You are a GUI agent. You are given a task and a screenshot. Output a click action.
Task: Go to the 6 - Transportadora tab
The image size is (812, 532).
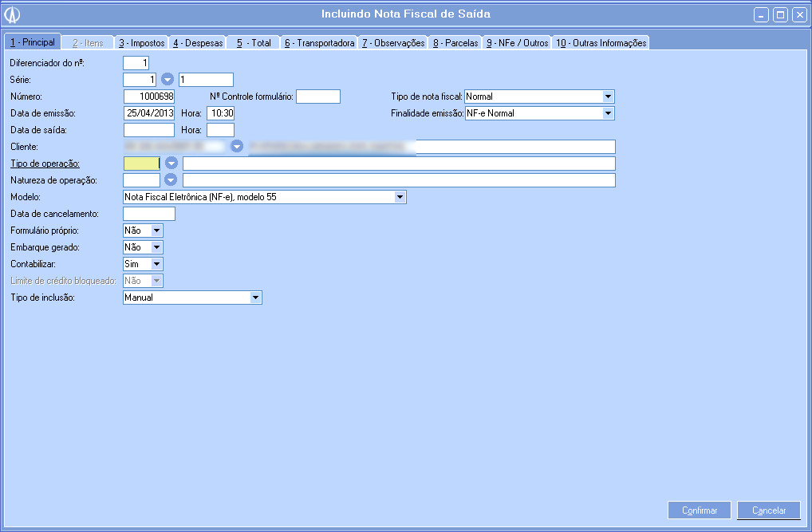pos(319,43)
